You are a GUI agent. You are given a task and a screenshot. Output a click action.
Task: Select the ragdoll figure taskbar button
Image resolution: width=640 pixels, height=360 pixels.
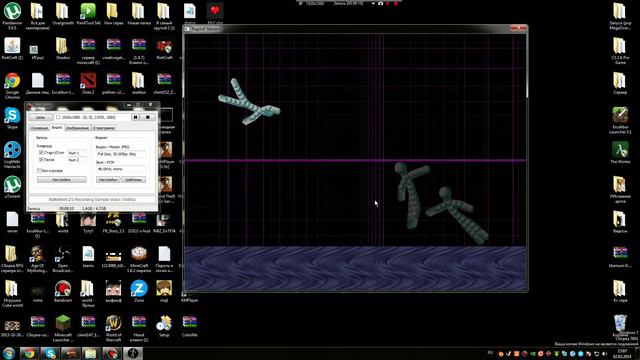(133, 353)
